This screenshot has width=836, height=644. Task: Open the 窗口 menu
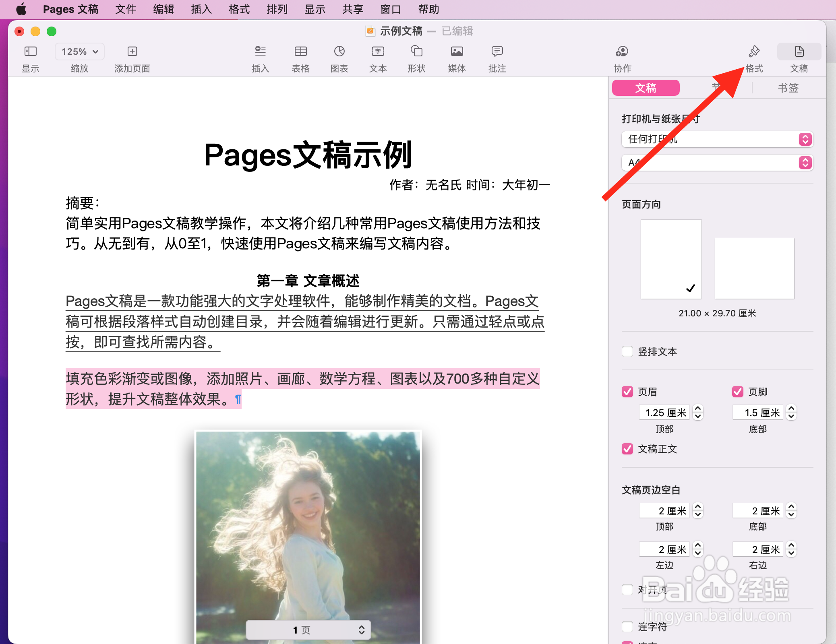pos(391,9)
